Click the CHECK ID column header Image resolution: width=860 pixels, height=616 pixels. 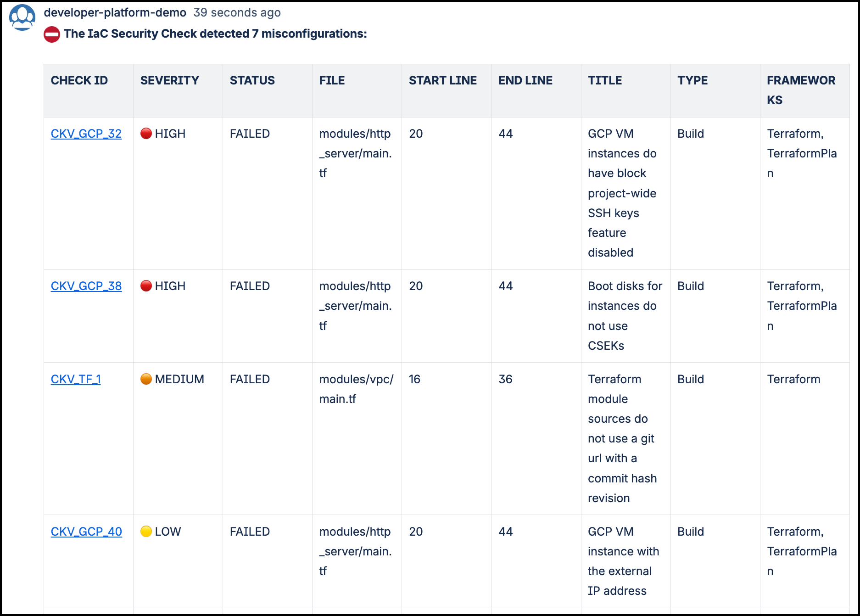pyautogui.click(x=79, y=80)
